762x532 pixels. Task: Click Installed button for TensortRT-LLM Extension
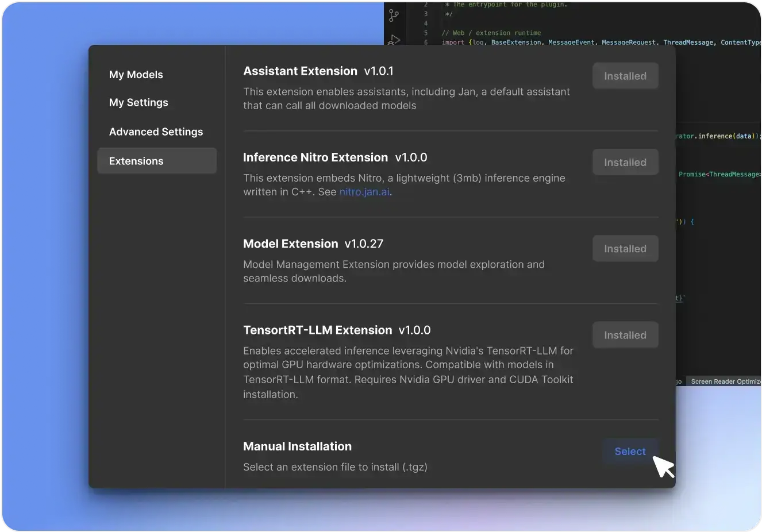coord(625,335)
